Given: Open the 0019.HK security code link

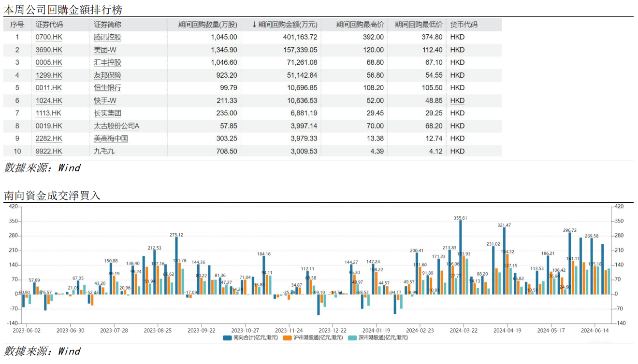Looking at the screenshot, I should pos(49,126).
